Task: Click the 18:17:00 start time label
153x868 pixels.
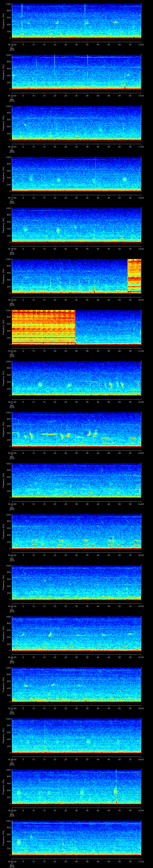Action: tap(12, 198)
